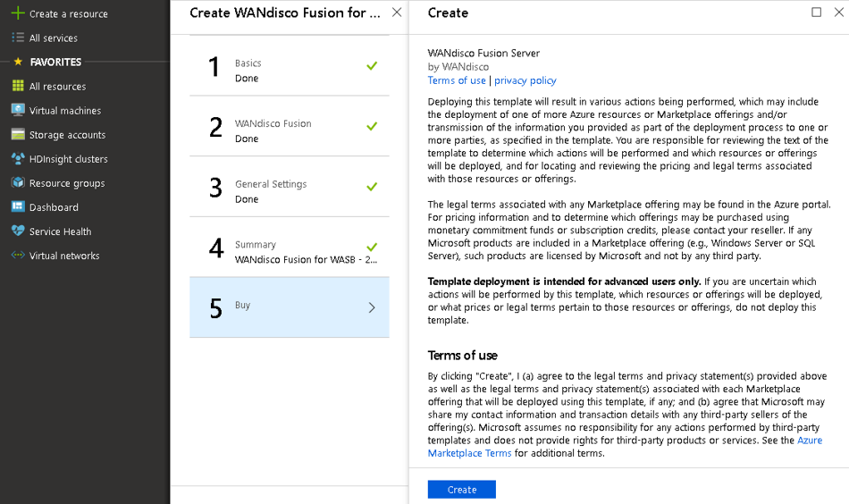Screen dimensions: 849x504
Task: Open step 2 WANdisco Fusion
Action: pos(290,127)
